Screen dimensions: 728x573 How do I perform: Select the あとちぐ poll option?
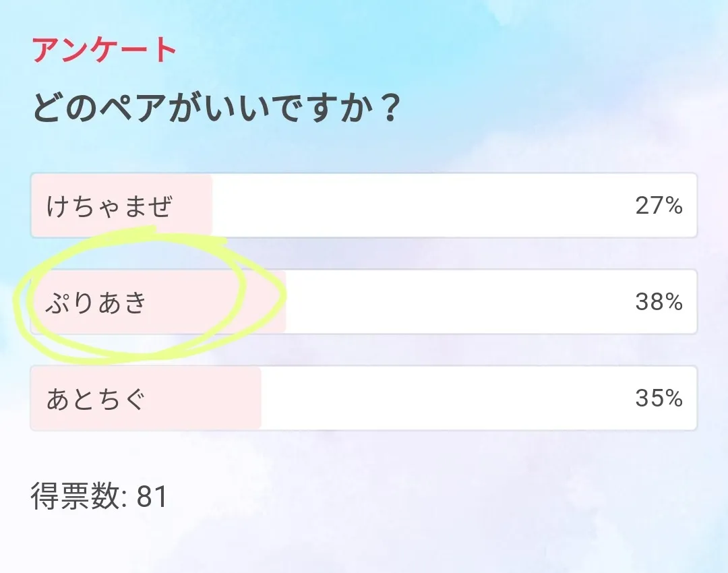pyautogui.click(x=96, y=399)
